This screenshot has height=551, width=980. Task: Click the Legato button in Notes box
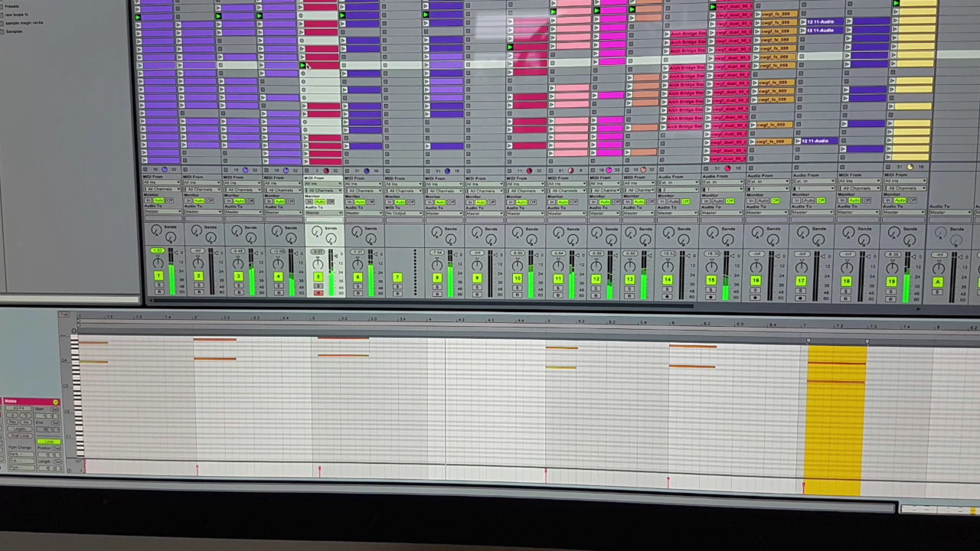(x=20, y=429)
